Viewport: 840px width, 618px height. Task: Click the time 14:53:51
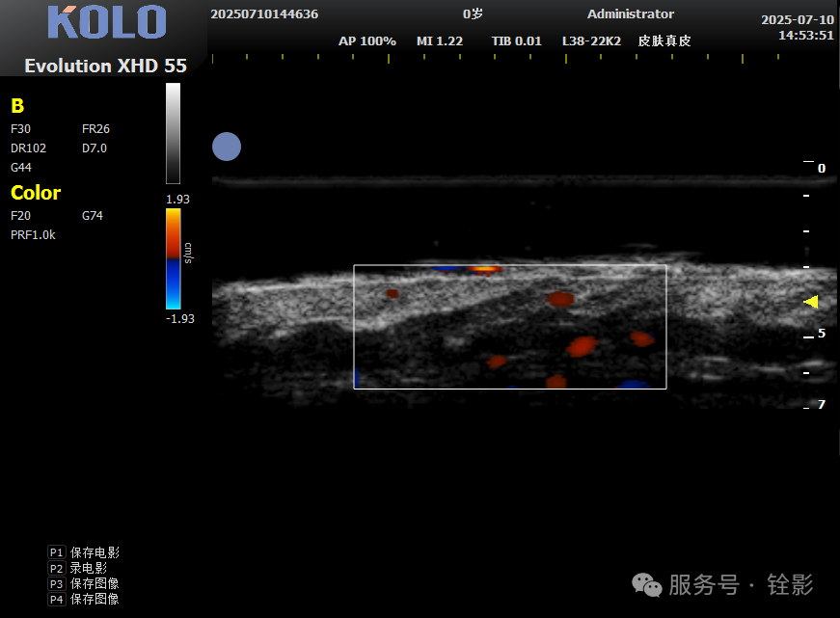pos(806,36)
